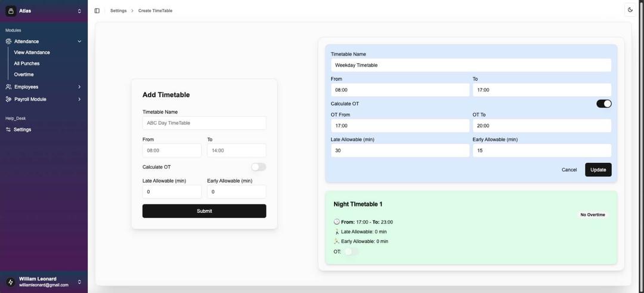The image size is (644, 293).
Task: Click the Early Allowable runner icon
Action: tap(337, 241)
